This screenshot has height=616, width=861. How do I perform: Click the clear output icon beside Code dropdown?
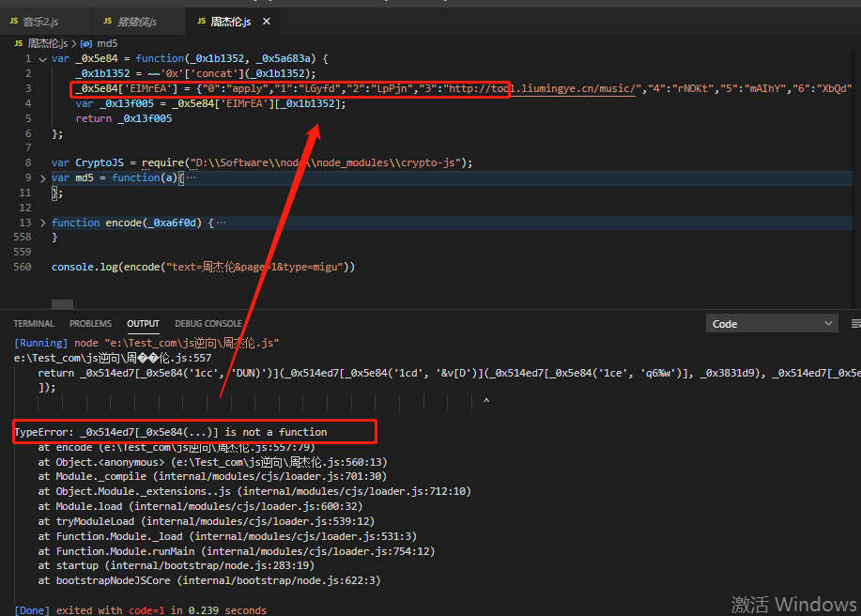coord(855,324)
